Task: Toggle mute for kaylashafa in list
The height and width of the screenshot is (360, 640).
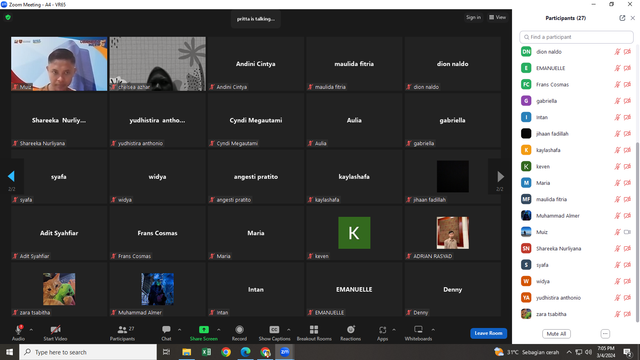Action: pyautogui.click(x=618, y=150)
